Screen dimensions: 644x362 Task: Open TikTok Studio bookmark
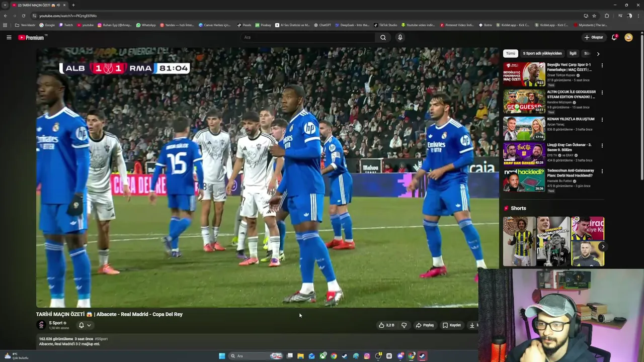385,25
